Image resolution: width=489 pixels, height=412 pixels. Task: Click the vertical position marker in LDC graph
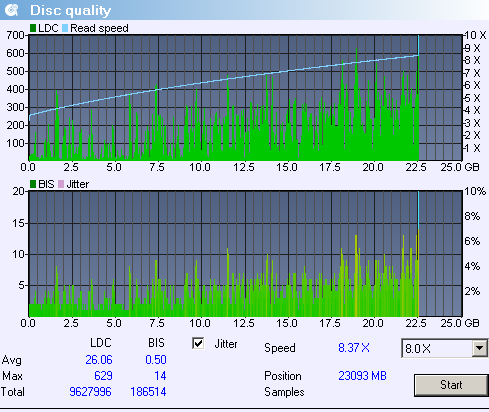[x=418, y=98]
